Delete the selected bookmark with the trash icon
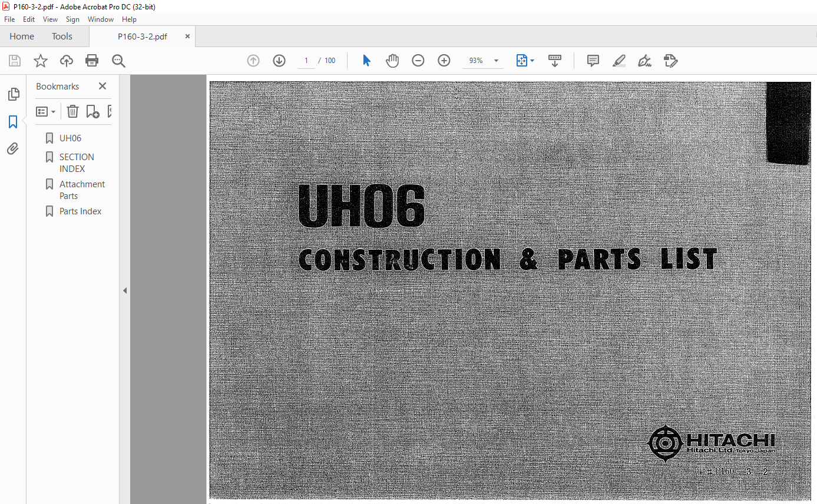The height and width of the screenshot is (504, 817). (x=72, y=111)
